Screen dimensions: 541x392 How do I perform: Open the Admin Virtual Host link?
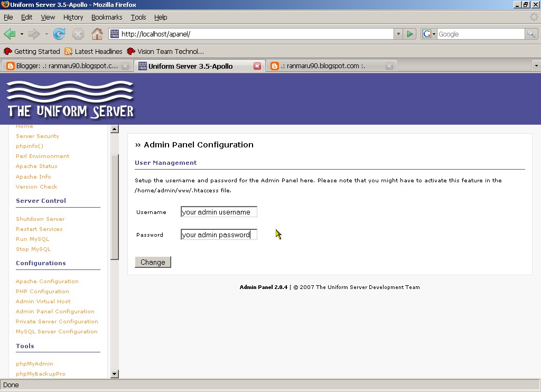tap(43, 301)
